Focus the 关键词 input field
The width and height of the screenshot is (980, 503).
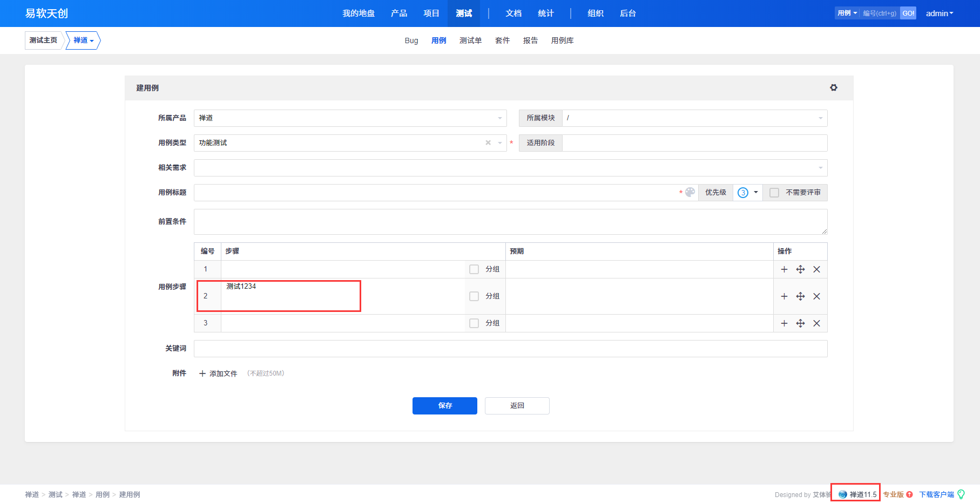pyautogui.click(x=510, y=349)
